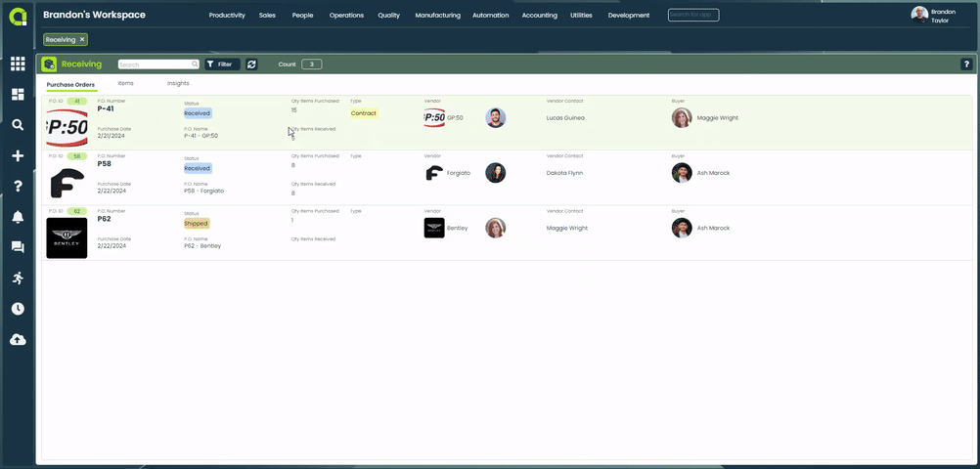
Task: Click the magnifier in Receiving search box
Action: click(195, 64)
